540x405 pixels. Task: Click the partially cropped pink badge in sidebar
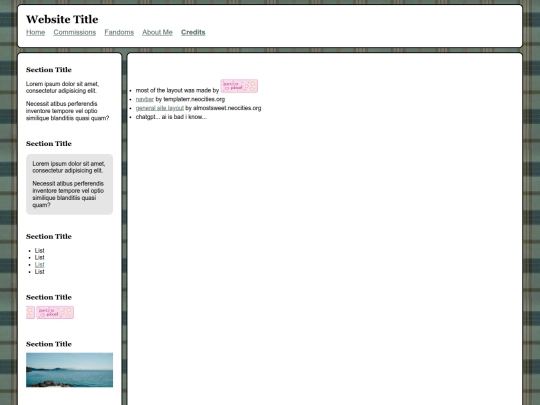click(30, 312)
